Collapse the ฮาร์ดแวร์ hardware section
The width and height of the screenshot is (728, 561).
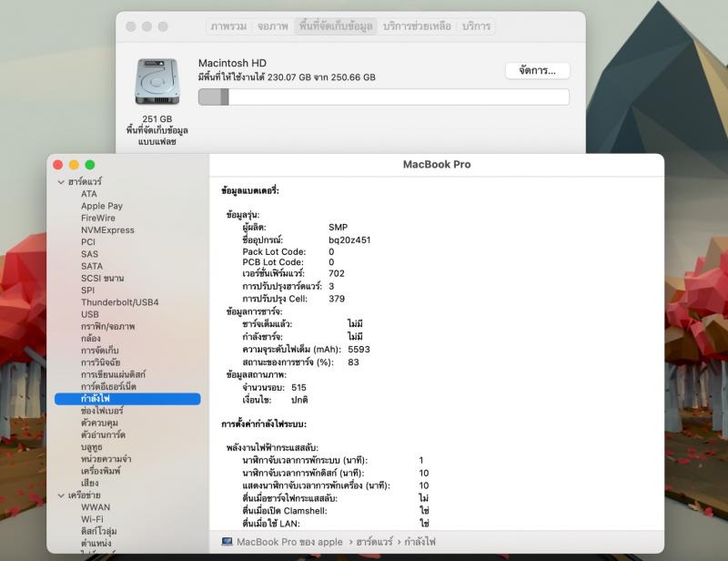pos(61,182)
